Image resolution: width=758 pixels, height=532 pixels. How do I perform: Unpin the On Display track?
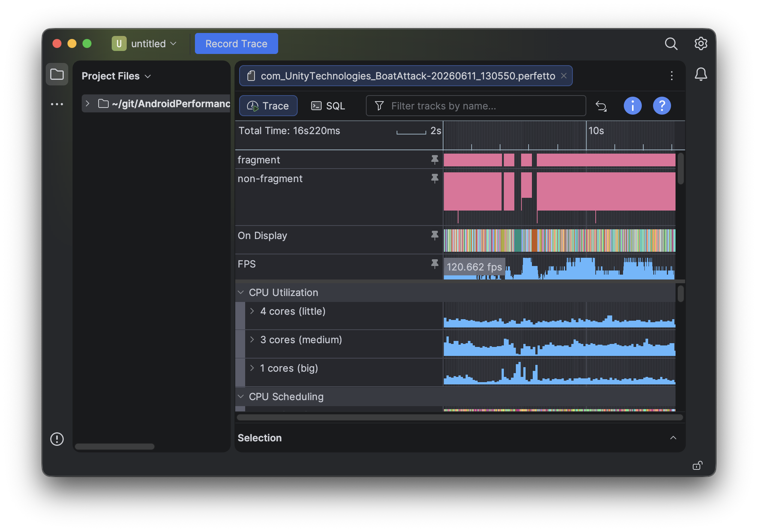(434, 236)
